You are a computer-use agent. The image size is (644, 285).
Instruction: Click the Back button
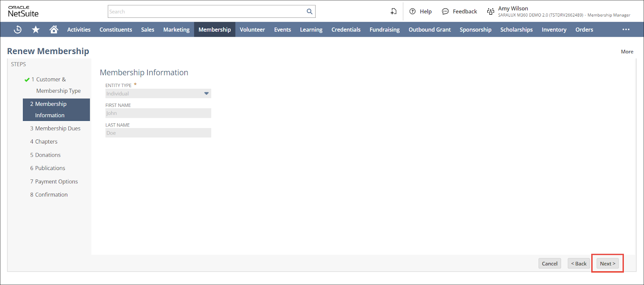(579, 264)
